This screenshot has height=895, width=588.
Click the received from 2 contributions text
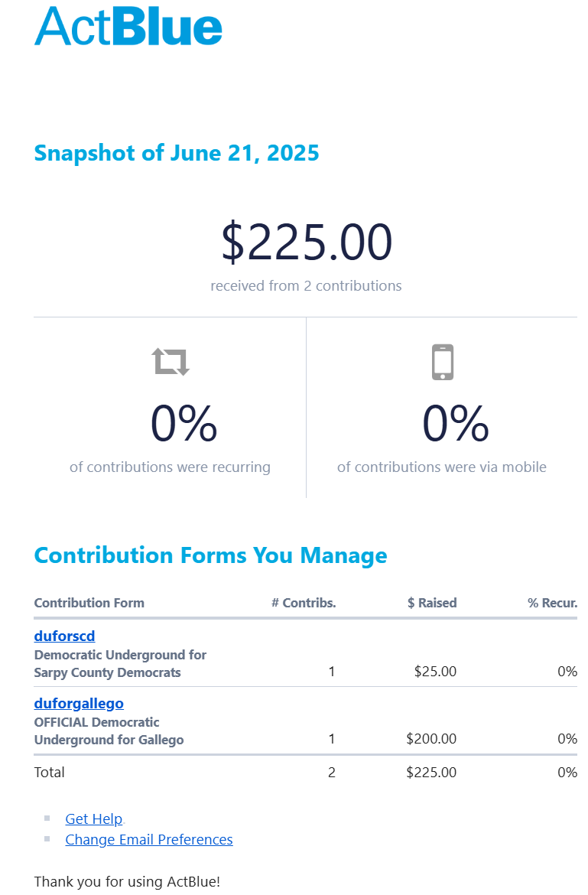(x=306, y=286)
